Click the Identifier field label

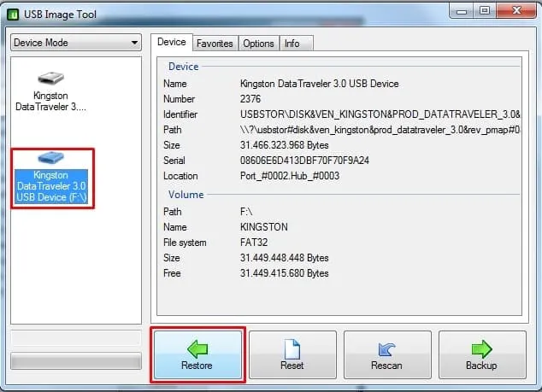(x=180, y=114)
